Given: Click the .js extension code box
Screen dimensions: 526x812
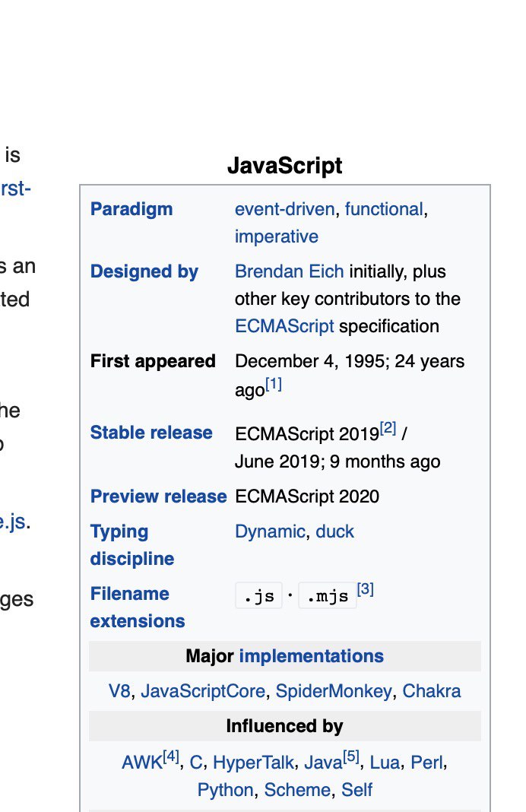Looking at the screenshot, I should 259,595.
